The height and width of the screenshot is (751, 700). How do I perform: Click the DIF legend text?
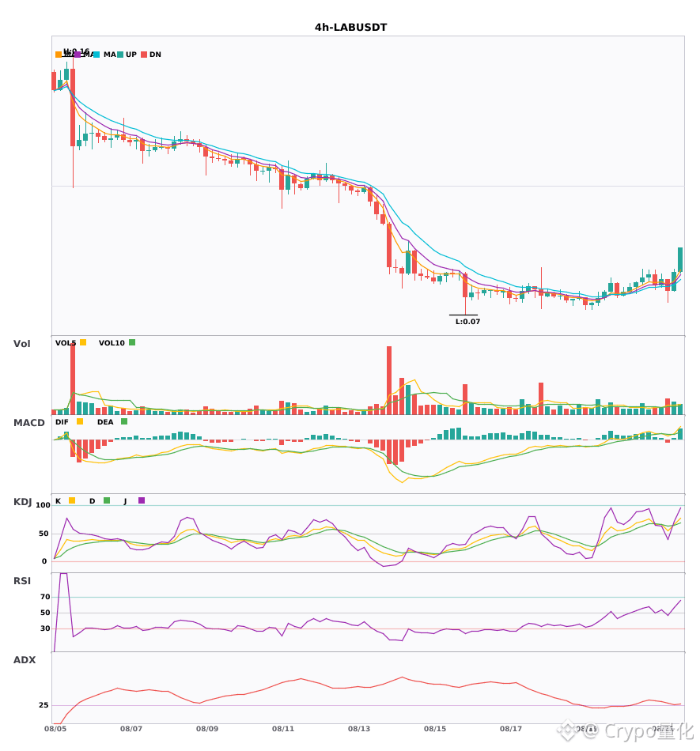[x=62, y=422]
